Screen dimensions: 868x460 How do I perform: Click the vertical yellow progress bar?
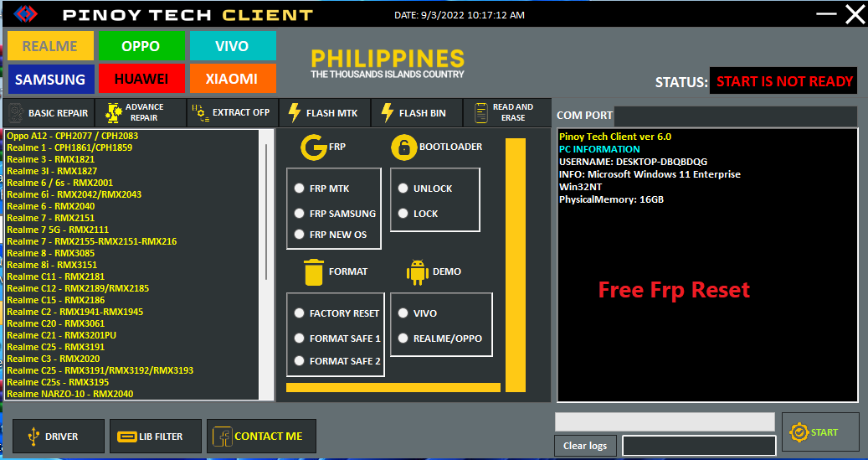pyautogui.click(x=516, y=265)
